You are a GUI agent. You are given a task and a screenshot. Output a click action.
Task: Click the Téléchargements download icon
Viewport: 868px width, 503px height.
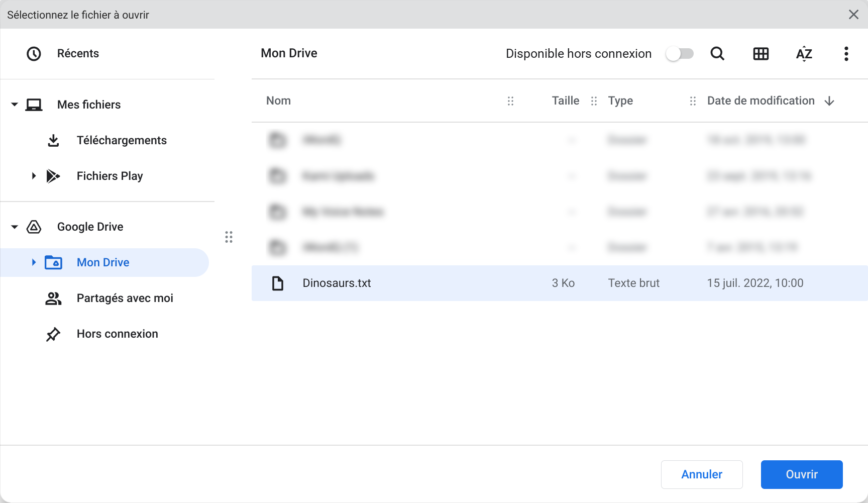point(53,140)
